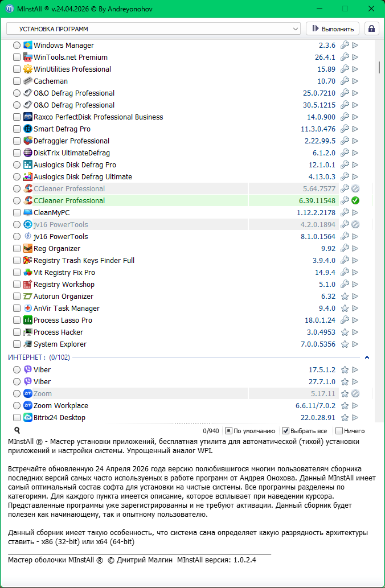Viewport: 385px width, 588px height.
Task: Click the star icon for Zoom Workplace
Action: click(x=345, y=406)
